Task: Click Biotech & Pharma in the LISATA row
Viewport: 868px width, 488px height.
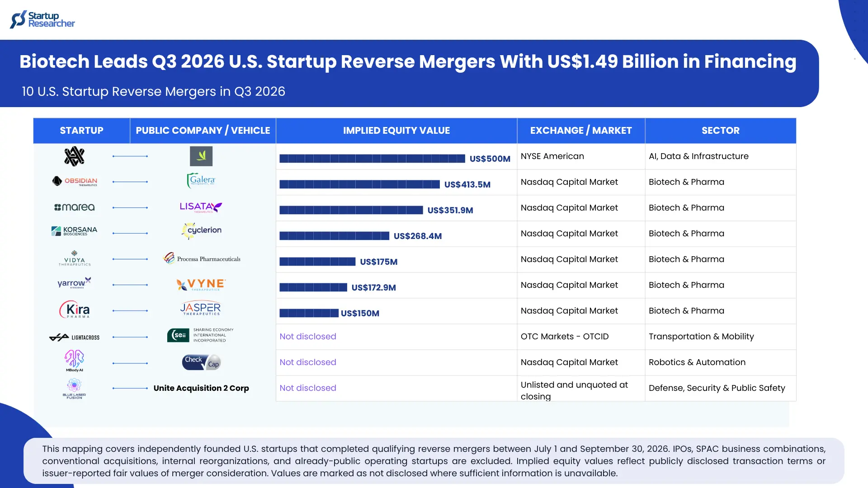Action: pos(686,208)
